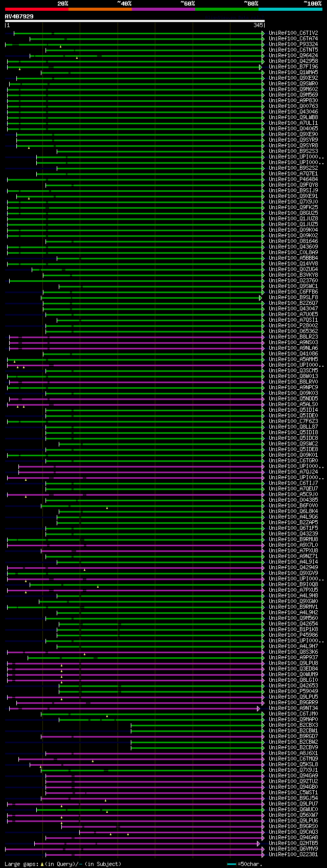Click the cyan =50char. scale marker

pos(232,864)
